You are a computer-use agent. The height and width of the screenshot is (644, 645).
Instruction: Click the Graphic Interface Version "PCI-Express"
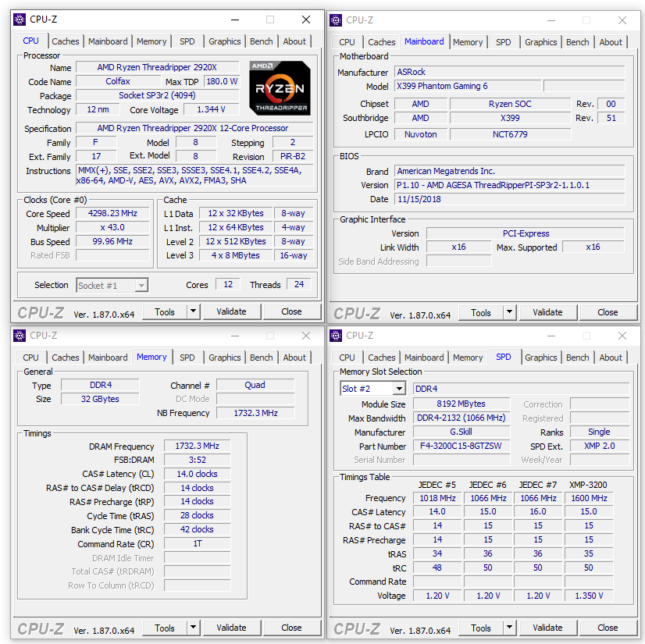pos(526,233)
